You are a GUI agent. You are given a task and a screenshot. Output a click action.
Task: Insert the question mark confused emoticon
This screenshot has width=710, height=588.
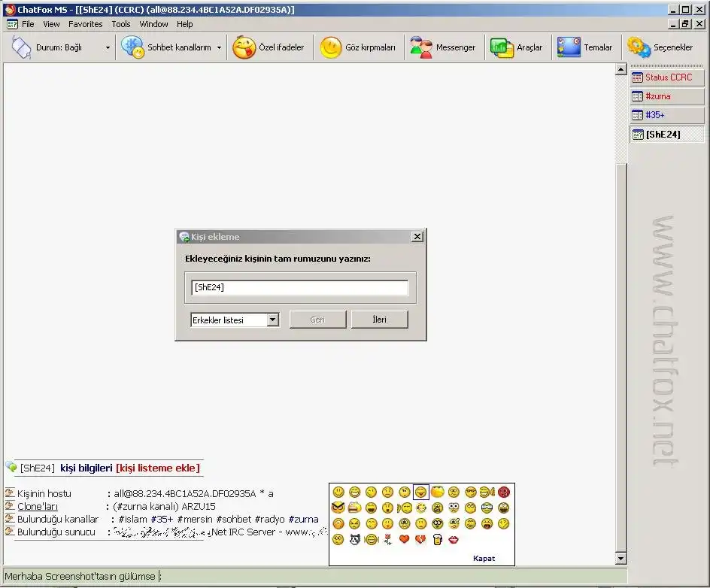(x=454, y=523)
